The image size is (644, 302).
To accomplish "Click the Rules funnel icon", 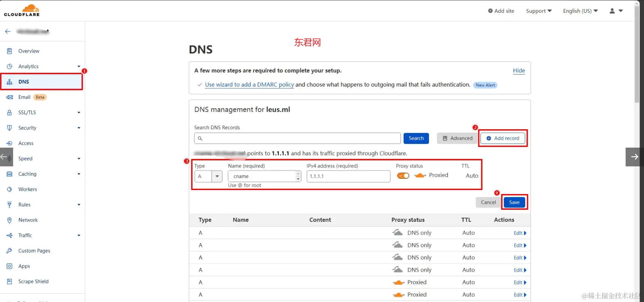I will 9,205.
